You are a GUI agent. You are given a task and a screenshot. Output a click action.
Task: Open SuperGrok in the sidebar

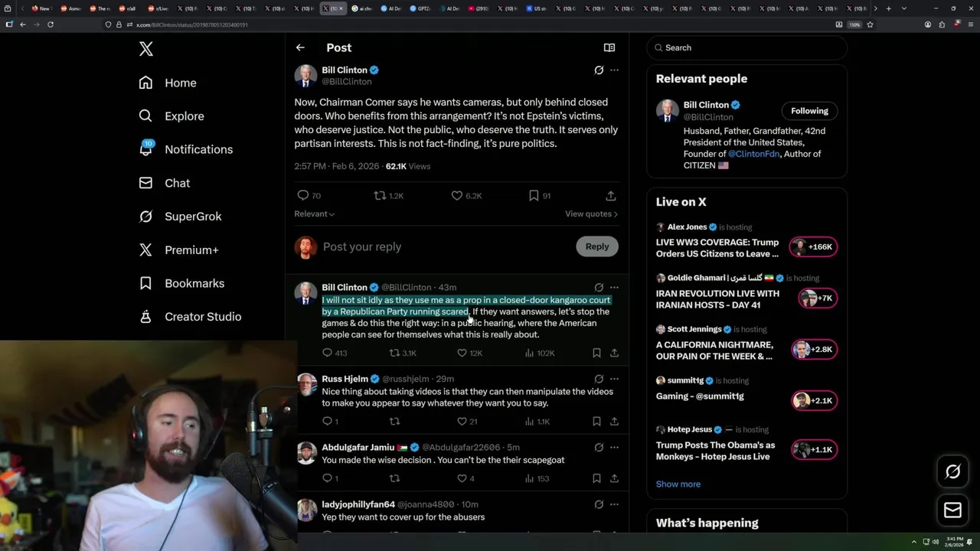[180, 217]
